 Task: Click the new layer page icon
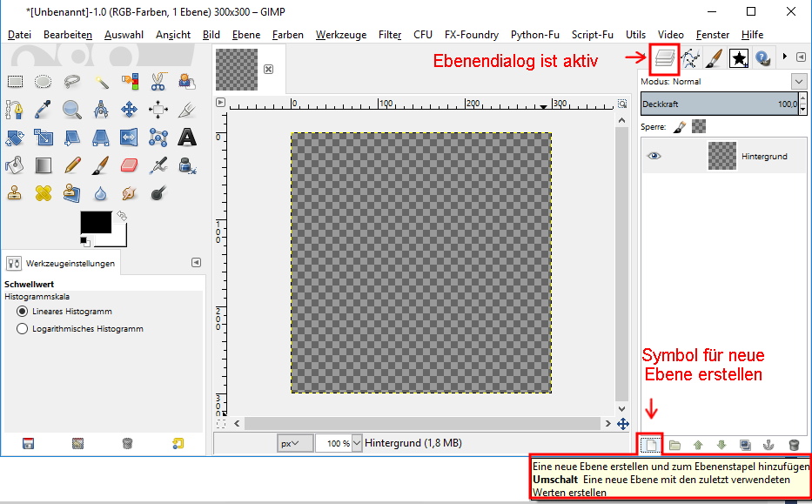650,445
